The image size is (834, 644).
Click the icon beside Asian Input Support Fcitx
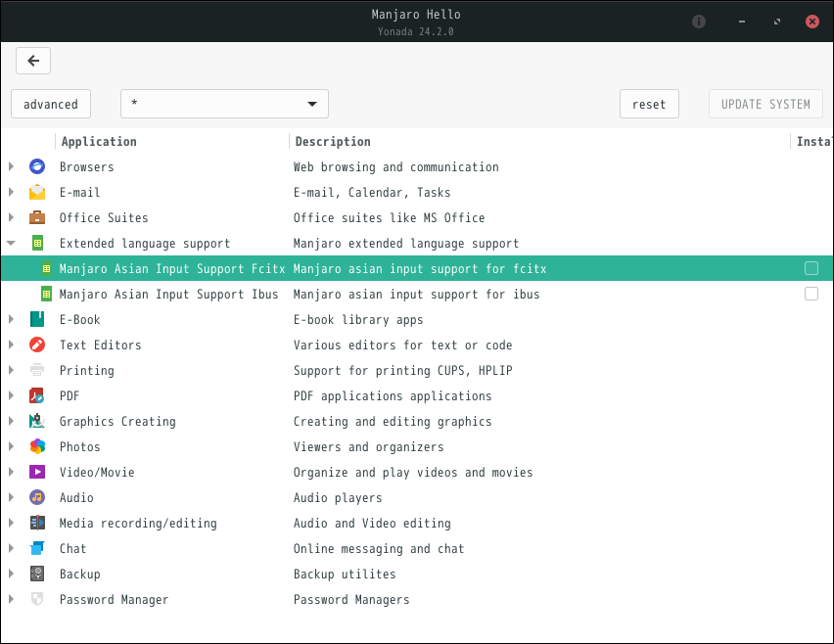click(x=47, y=268)
